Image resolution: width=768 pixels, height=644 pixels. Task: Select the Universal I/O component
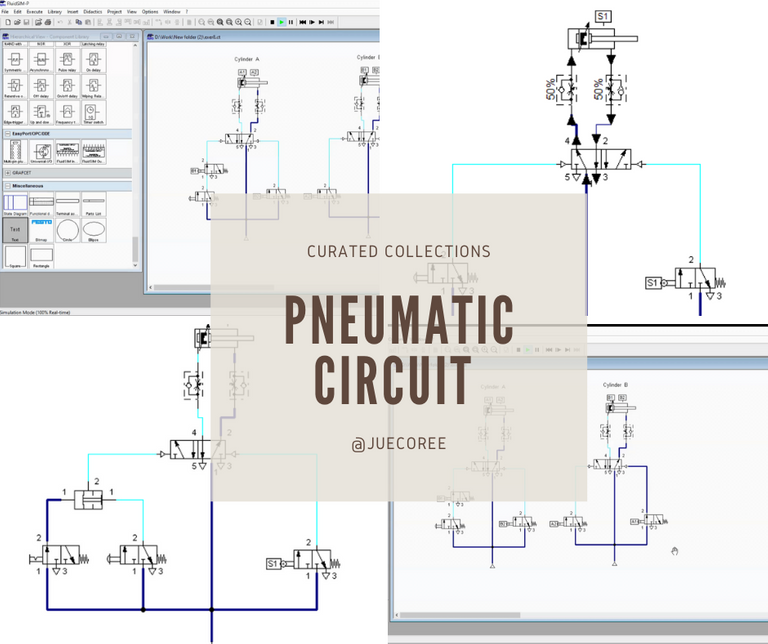[x=41, y=152]
